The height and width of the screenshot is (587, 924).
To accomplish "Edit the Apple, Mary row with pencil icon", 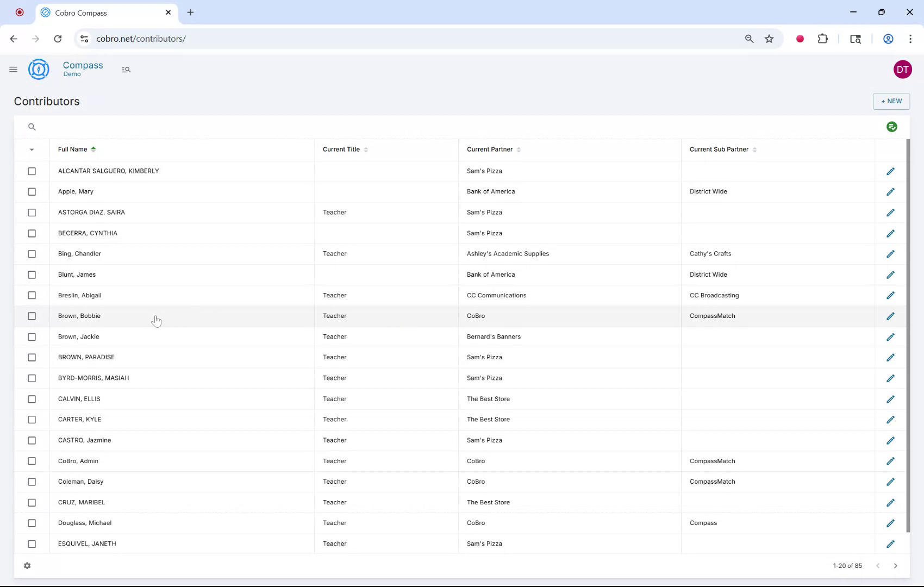I will pos(890,191).
